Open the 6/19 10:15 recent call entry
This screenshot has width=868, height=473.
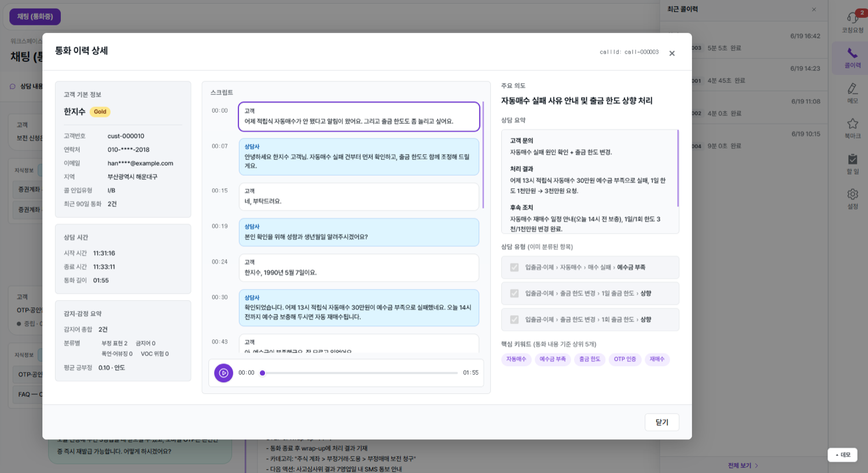point(744,139)
